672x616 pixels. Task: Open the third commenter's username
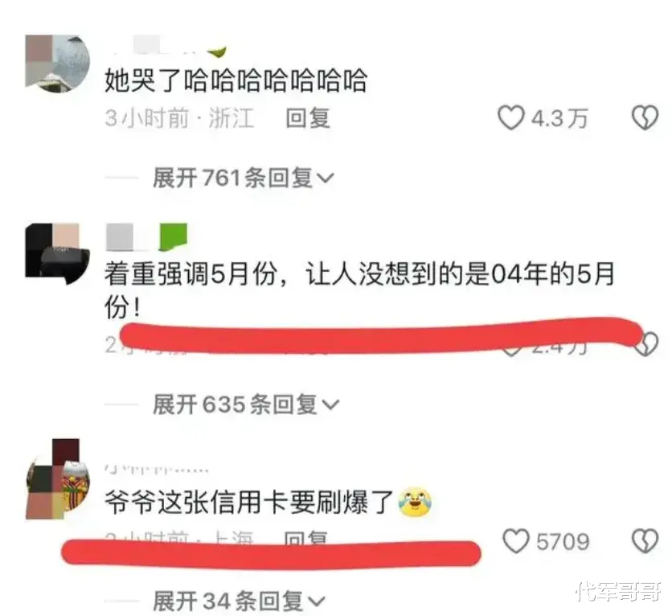click(157, 469)
